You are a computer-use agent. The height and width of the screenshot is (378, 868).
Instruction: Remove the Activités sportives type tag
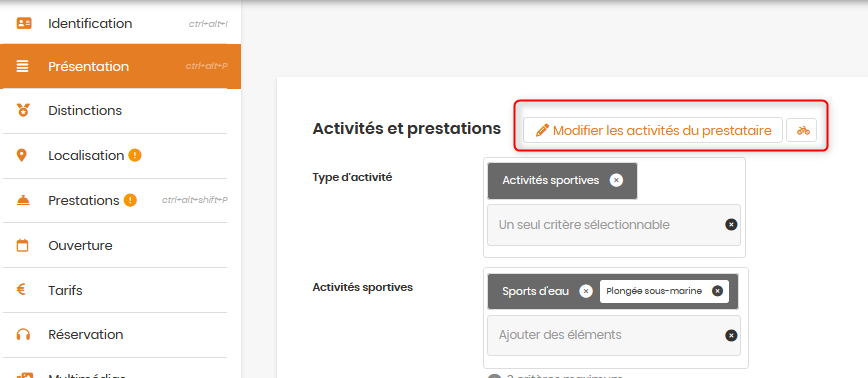[x=616, y=180]
